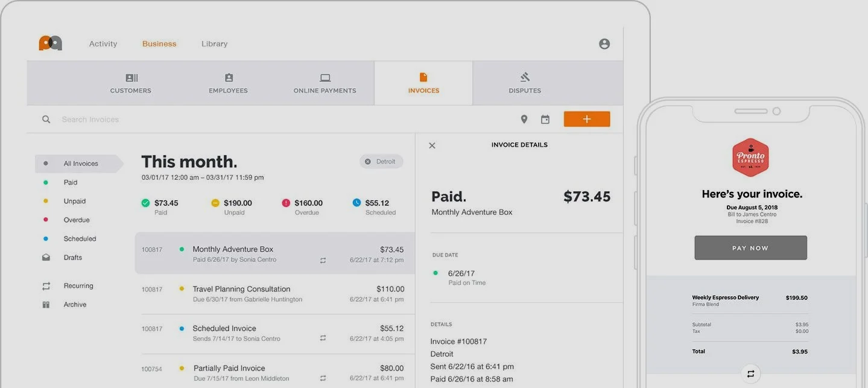Image resolution: width=868 pixels, height=388 pixels.
Task: Click the $80.00 invoice amount
Action: [391, 368]
